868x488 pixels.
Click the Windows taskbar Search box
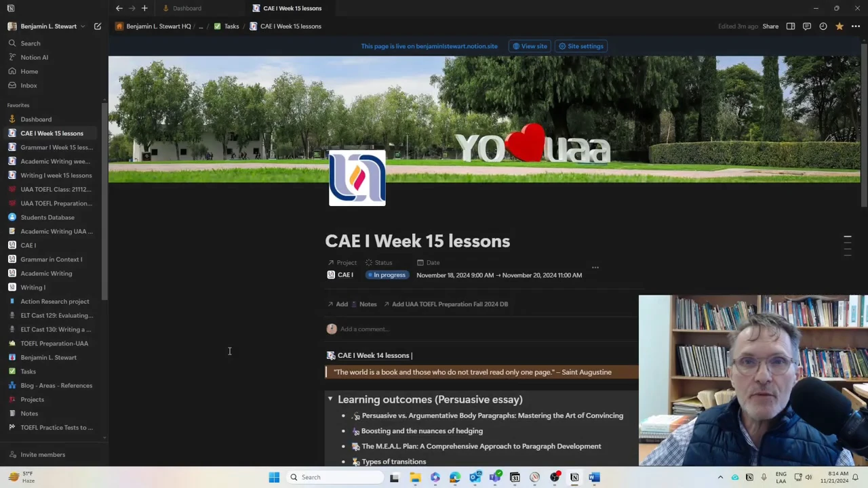(334, 477)
